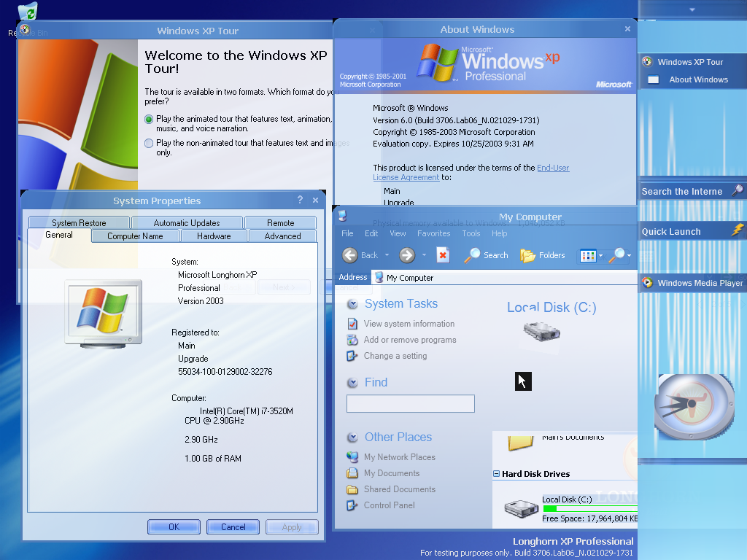Screen dimensions: 747x560
Task: Open the Tools menu
Action: click(471, 233)
